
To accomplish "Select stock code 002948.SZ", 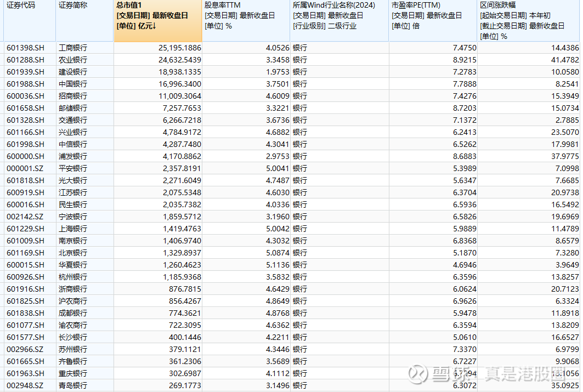I will point(25,385).
